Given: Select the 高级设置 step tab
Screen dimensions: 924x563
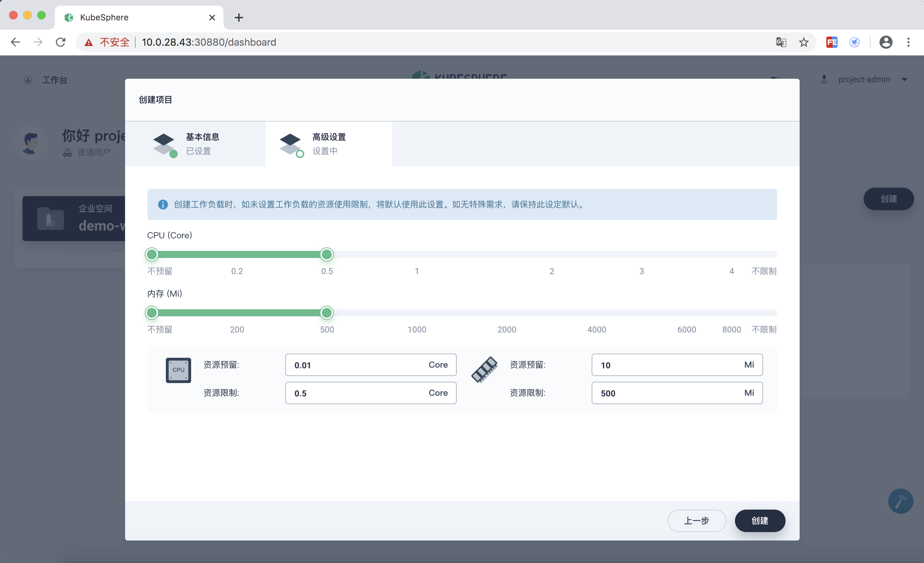Looking at the screenshot, I should point(328,144).
